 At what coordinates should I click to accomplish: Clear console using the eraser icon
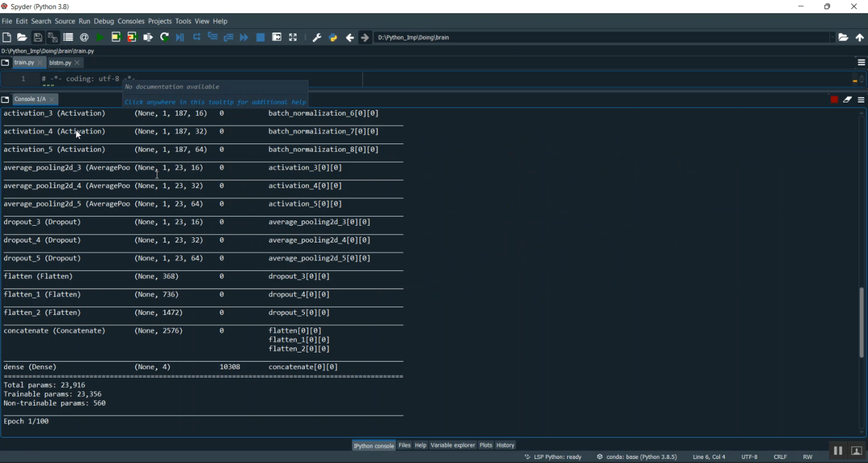(x=847, y=100)
